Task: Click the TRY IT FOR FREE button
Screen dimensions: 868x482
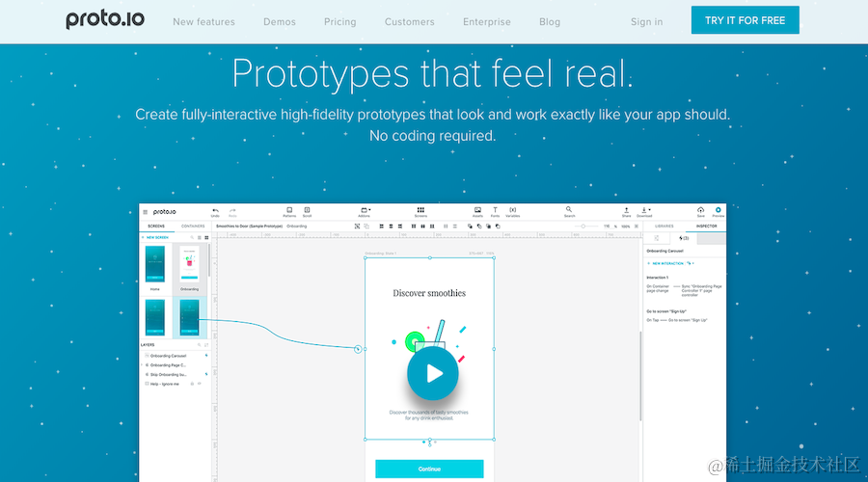Action: (x=746, y=20)
